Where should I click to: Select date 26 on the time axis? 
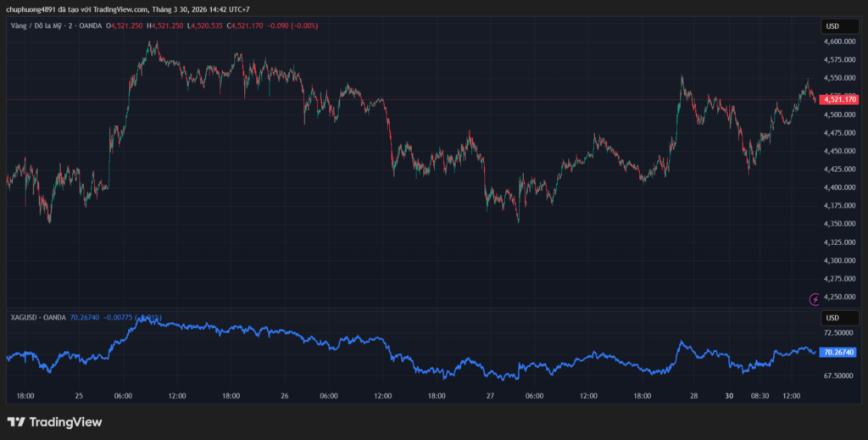[285, 396]
